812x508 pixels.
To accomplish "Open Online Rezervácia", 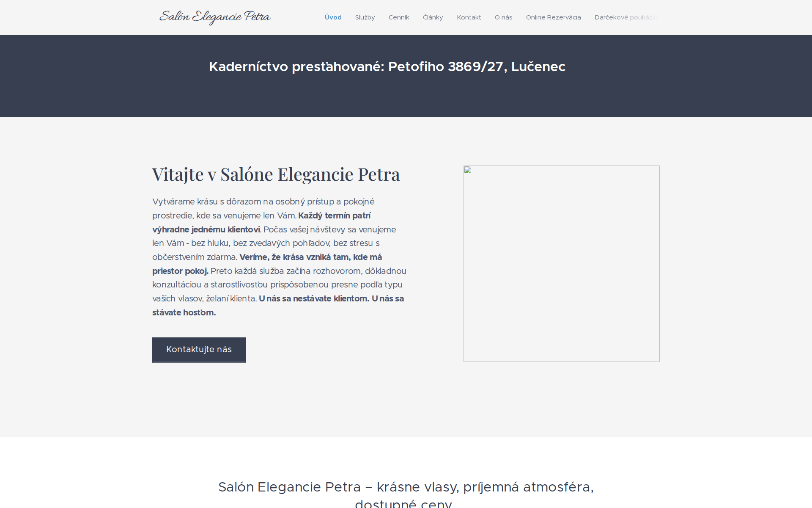I will tap(553, 17).
